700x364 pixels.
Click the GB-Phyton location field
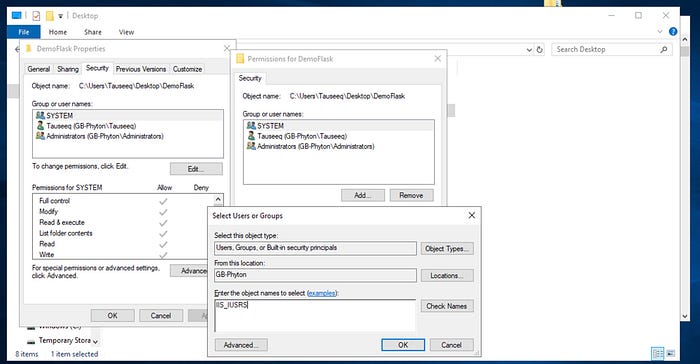click(x=315, y=275)
